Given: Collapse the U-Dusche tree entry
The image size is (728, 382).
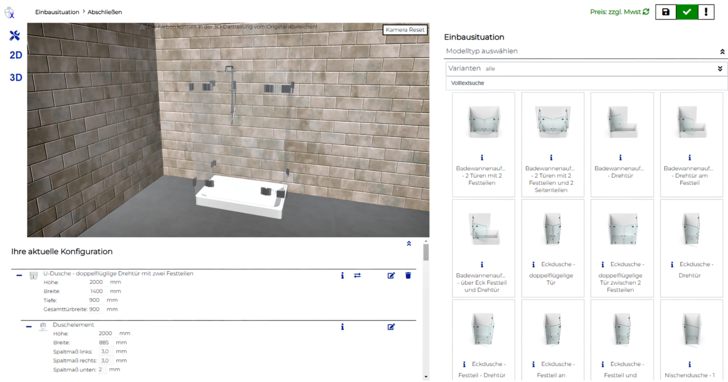Looking at the screenshot, I should [19, 275].
